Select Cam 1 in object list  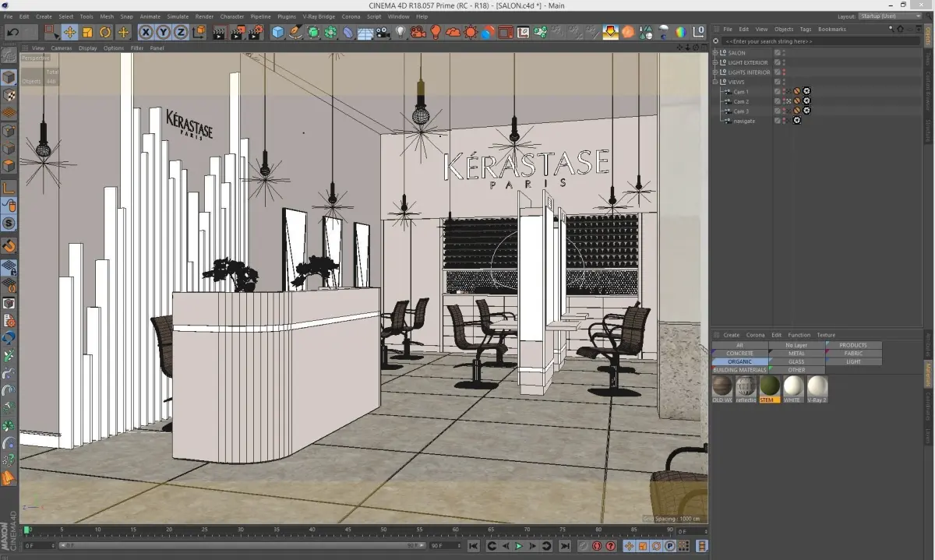740,92
